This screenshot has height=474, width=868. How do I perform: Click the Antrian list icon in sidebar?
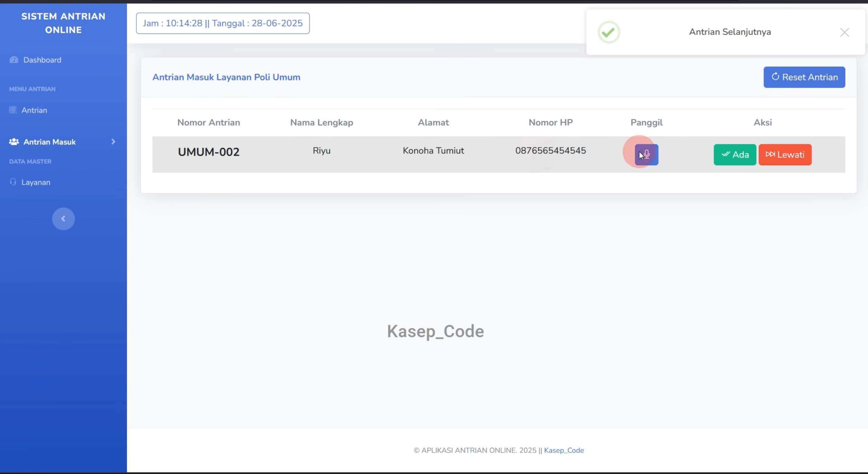click(x=13, y=110)
